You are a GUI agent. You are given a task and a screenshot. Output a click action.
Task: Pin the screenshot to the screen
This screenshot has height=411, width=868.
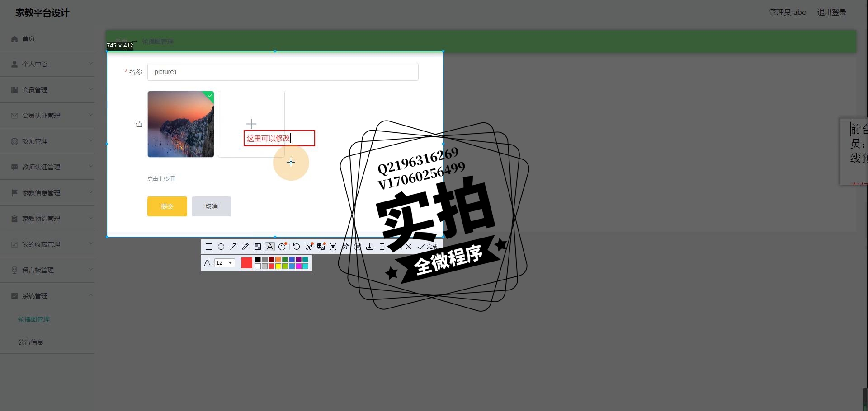345,247
